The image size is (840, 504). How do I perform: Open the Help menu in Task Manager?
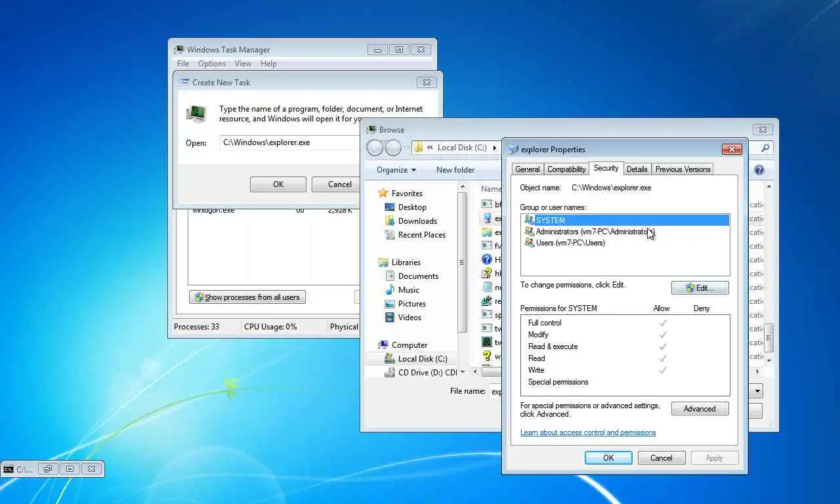point(268,64)
